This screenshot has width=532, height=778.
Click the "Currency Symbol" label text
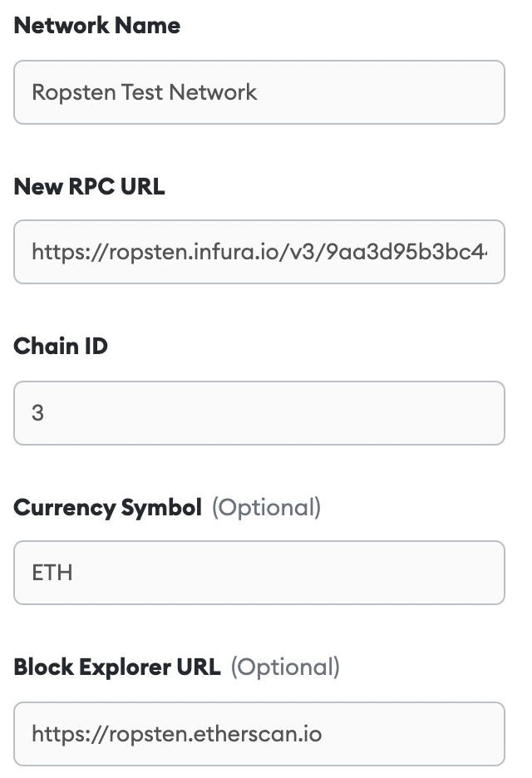[x=108, y=507]
